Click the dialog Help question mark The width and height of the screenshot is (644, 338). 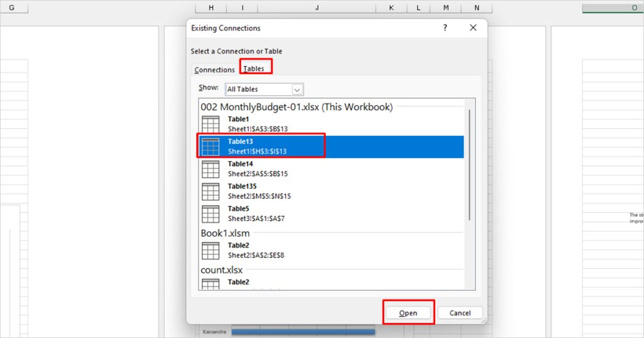point(445,28)
